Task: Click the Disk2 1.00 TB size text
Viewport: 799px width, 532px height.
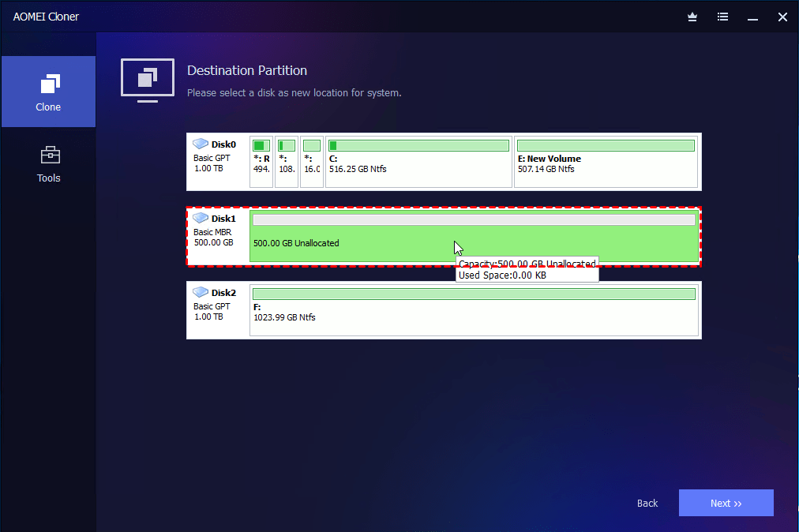Action: point(208,317)
